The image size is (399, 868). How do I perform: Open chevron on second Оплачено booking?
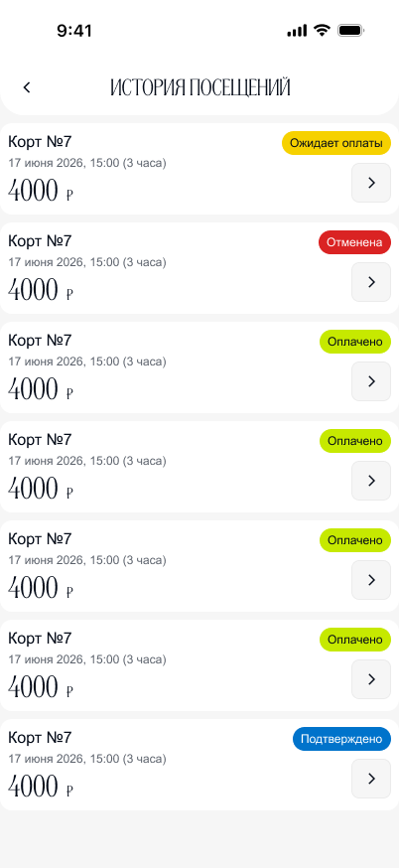(371, 481)
